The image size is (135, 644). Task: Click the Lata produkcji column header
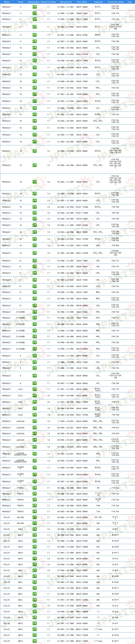65,2
